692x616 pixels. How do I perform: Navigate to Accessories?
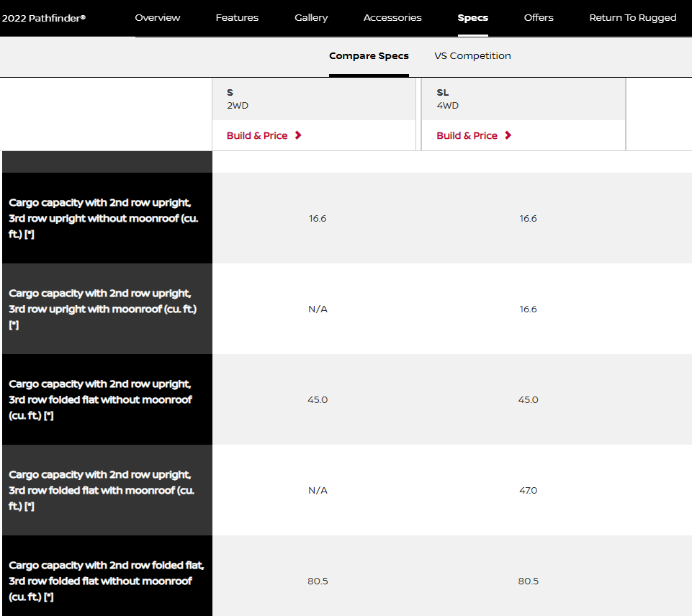coord(392,18)
